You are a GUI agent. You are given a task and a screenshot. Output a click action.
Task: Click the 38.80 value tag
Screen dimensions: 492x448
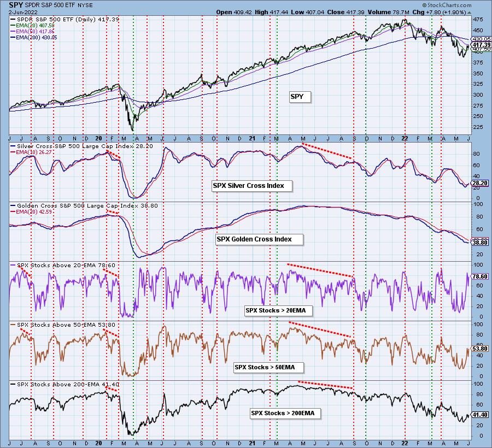(481, 243)
